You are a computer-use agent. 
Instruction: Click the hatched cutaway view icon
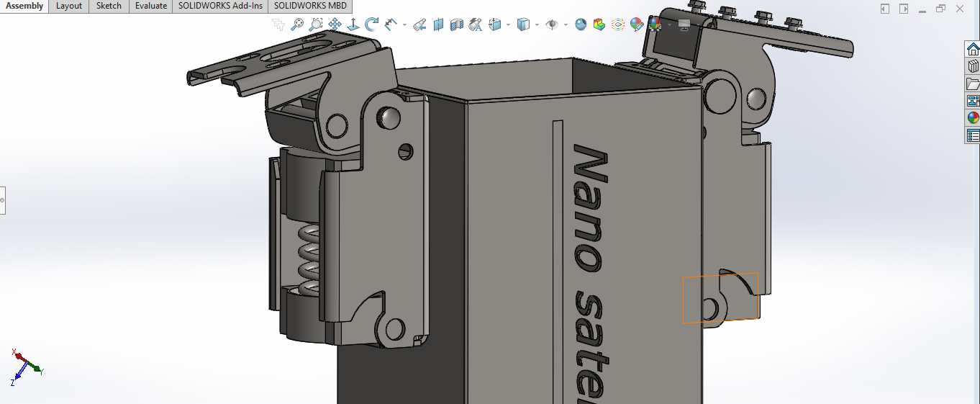pyautogui.click(x=457, y=24)
